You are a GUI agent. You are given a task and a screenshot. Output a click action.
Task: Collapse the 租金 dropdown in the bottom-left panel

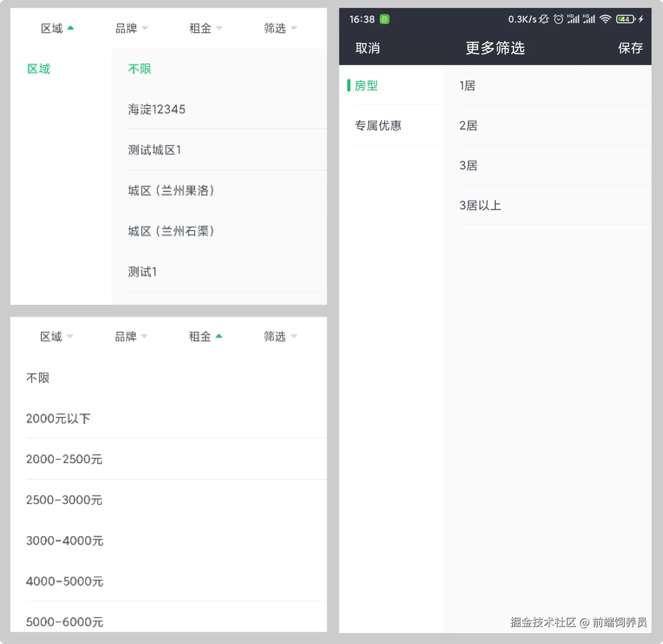(x=205, y=337)
